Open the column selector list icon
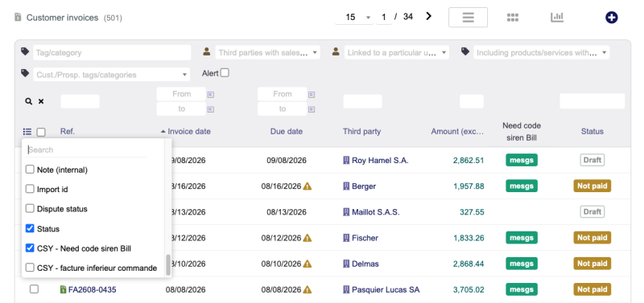Image resolution: width=644 pixels, height=303 pixels. [27, 132]
